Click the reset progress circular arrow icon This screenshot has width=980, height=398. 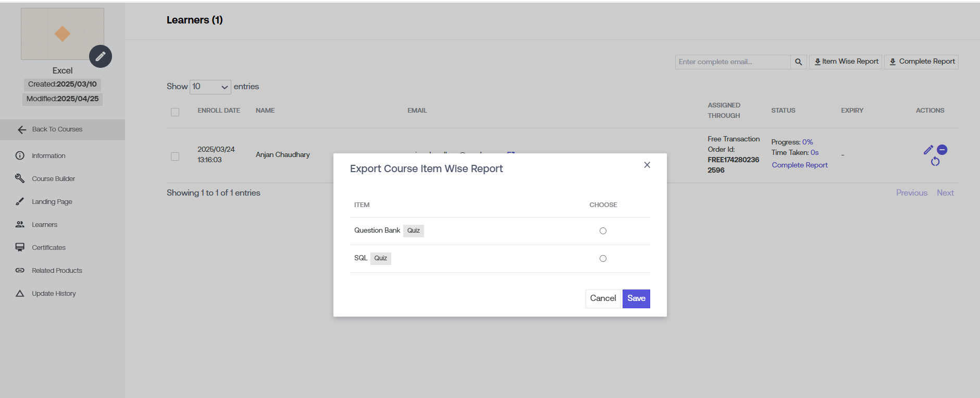point(935,162)
